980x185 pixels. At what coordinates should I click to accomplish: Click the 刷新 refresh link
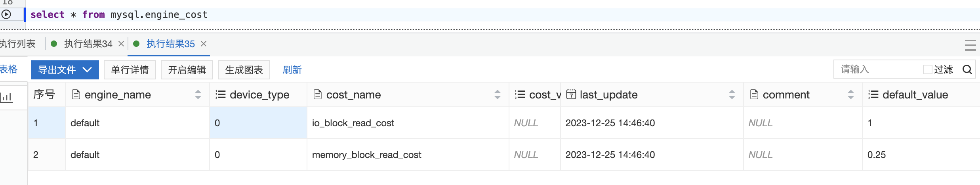pyautogui.click(x=292, y=70)
